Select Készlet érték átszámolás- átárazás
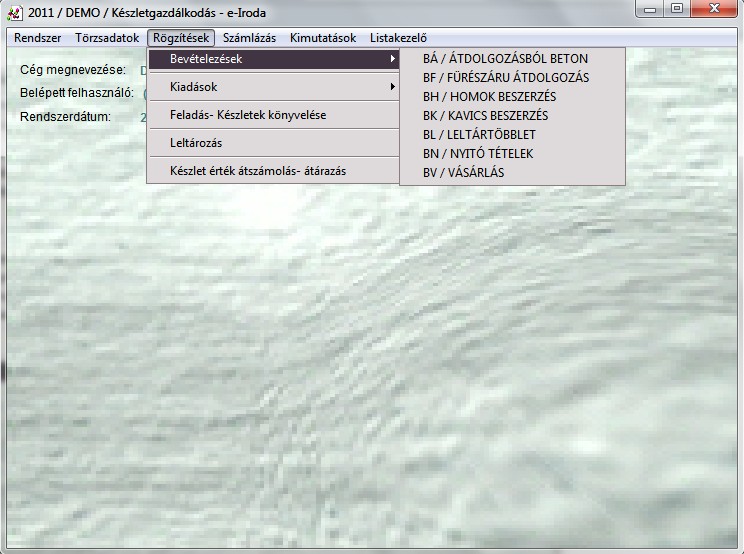Viewport: 744px width, 554px height. pyautogui.click(x=258, y=171)
